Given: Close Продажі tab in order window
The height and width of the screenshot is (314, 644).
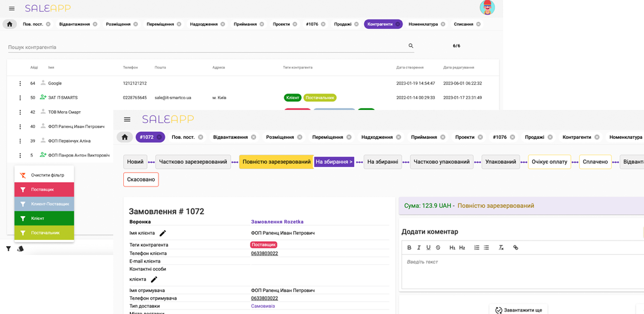Looking at the screenshot, I should [550, 137].
